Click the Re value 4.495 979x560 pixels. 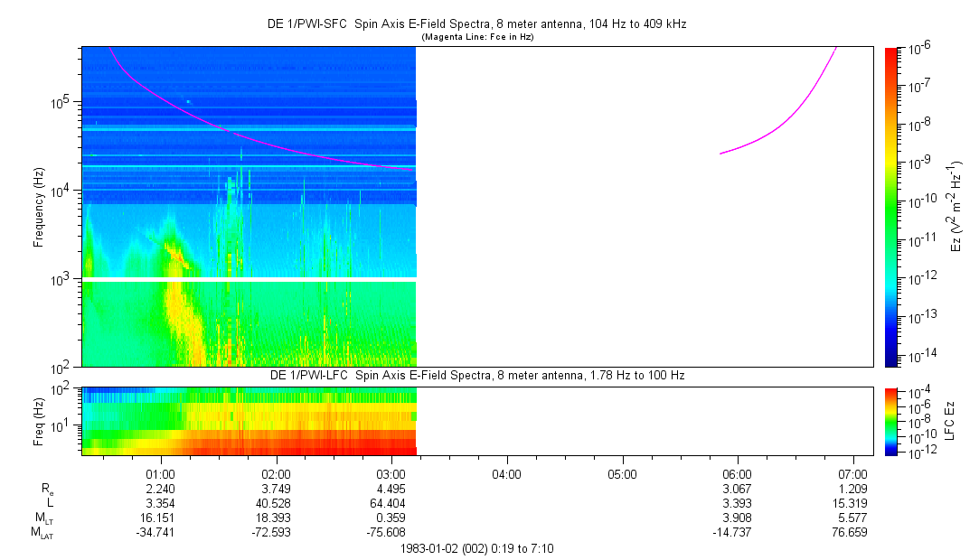[x=391, y=488]
